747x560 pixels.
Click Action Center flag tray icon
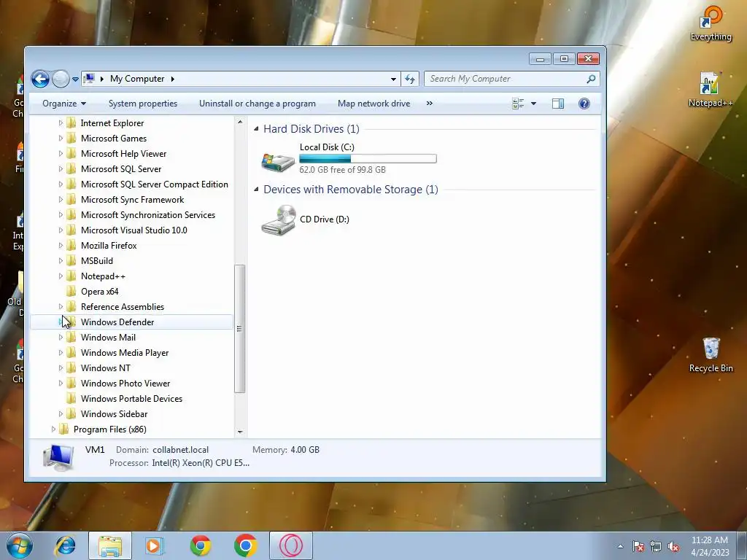638,546
